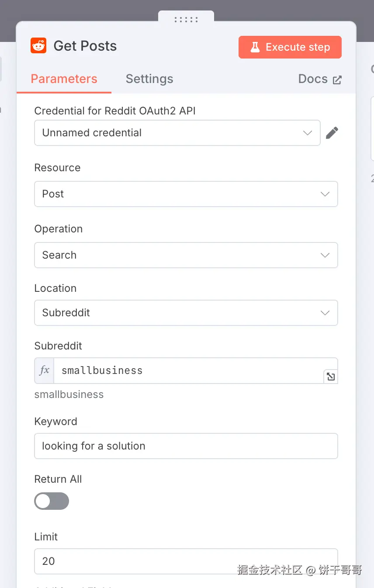This screenshot has height=588, width=374.
Task: Click the flask icon on Execute step
Action: pyautogui.click(x=255, y=47)
